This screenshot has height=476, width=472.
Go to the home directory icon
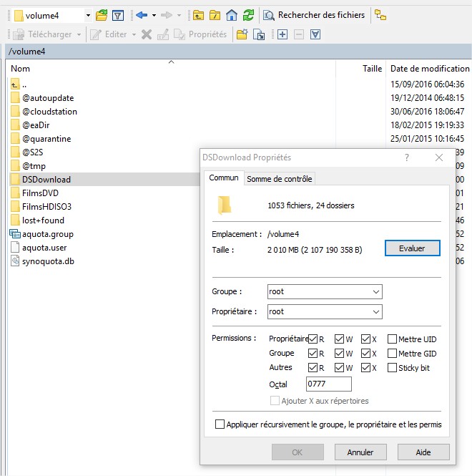[x=232, y=14]
